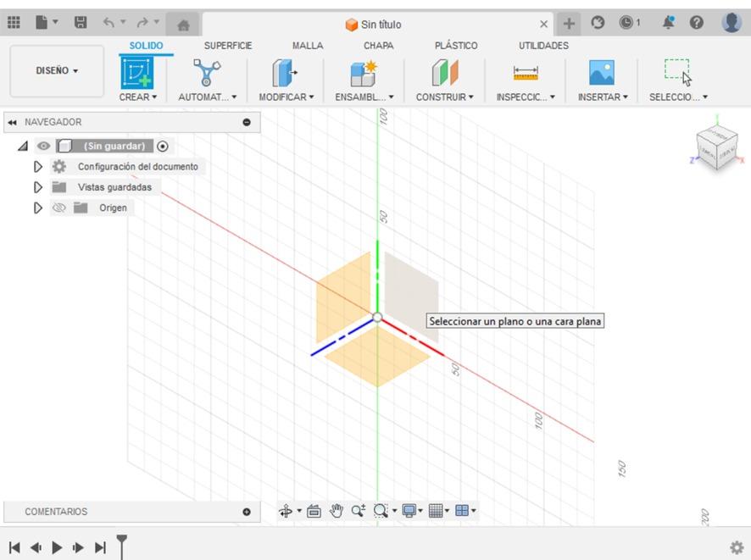Open the Viewports layout icon
The width and height of the screenshot is (751, 560).
(x=462, y=511)
